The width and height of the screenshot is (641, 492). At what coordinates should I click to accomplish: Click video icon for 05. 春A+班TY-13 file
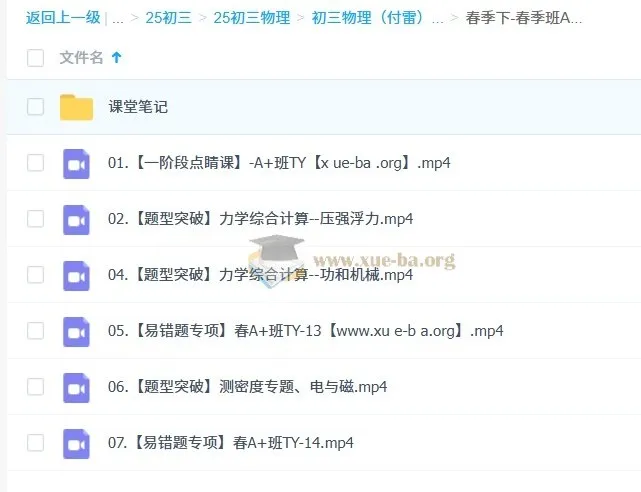coord(76,331)
